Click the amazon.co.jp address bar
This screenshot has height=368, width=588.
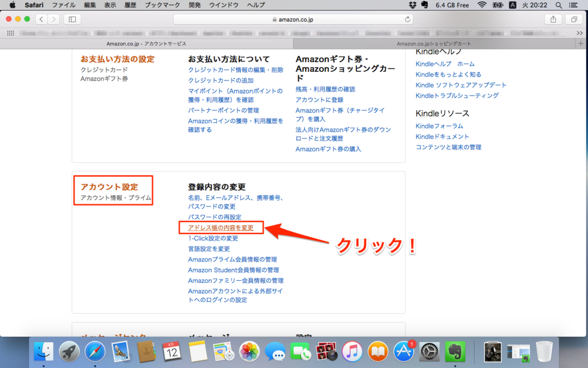coord(293,19)
